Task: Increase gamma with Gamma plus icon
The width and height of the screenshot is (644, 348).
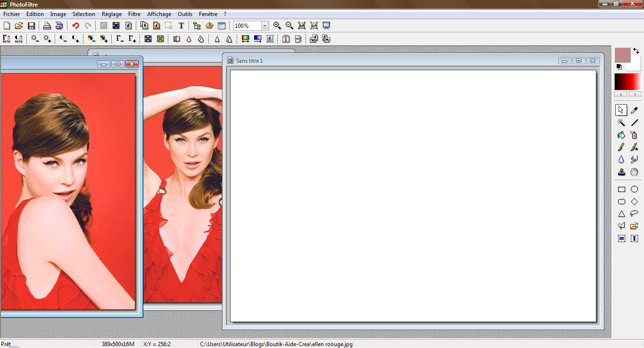Action: pos(132,39)
